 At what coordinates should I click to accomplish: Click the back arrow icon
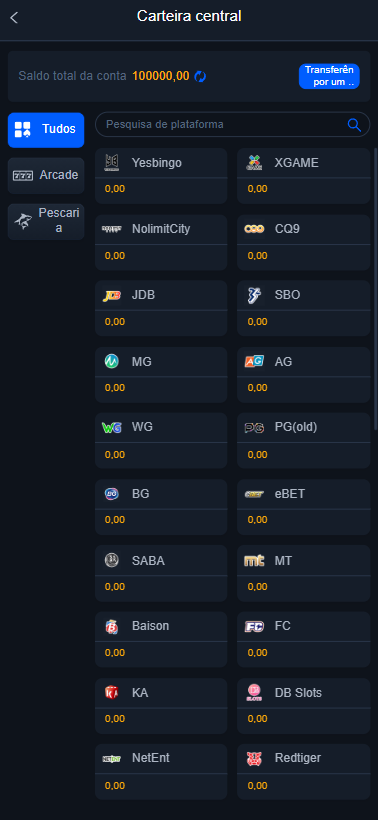[x=14, y=17]
